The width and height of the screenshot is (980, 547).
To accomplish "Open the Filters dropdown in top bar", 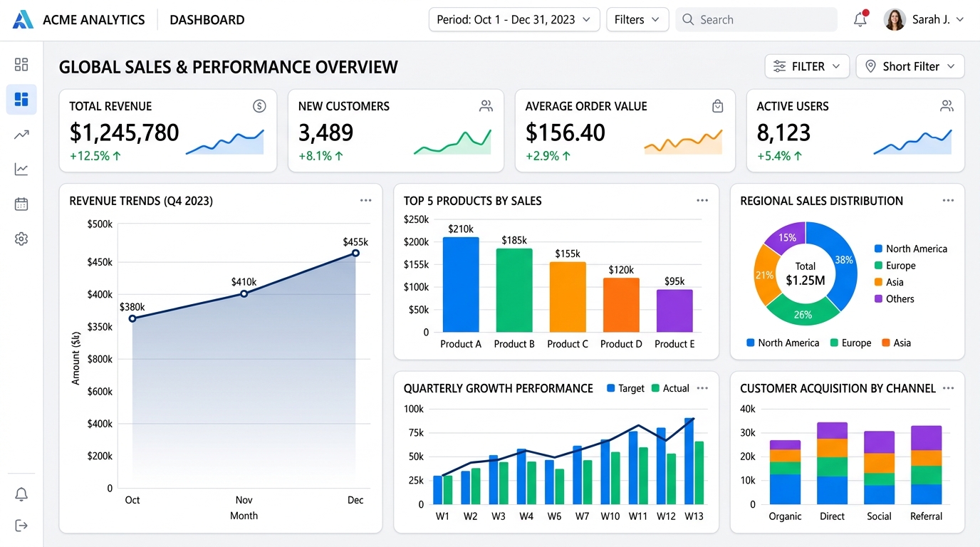I will (637, 20).
